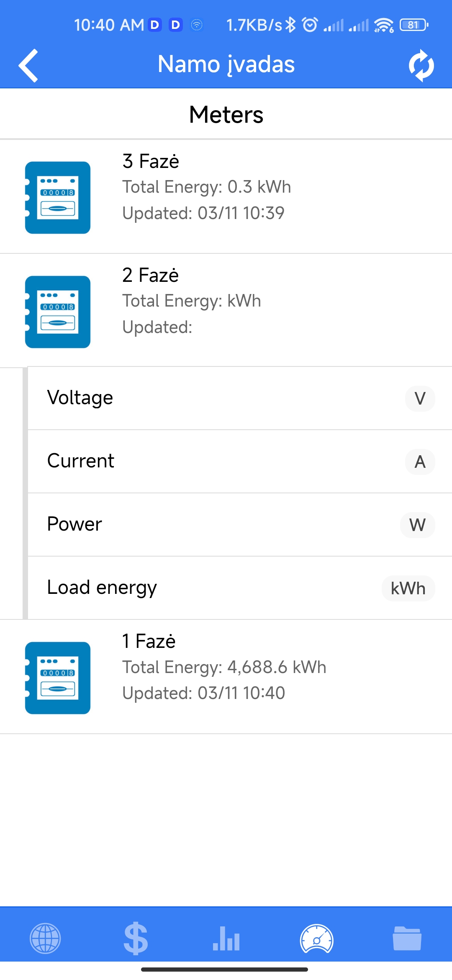Select the Power row
The image size is (452, 980).
tap(226, 524)
